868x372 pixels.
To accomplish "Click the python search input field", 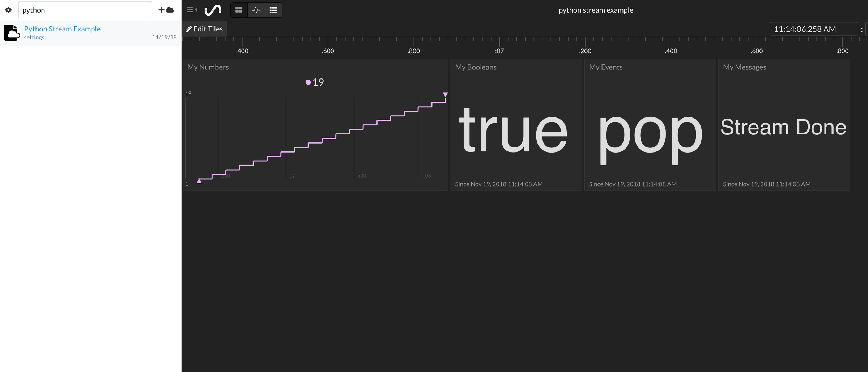I will pos(85,10).
